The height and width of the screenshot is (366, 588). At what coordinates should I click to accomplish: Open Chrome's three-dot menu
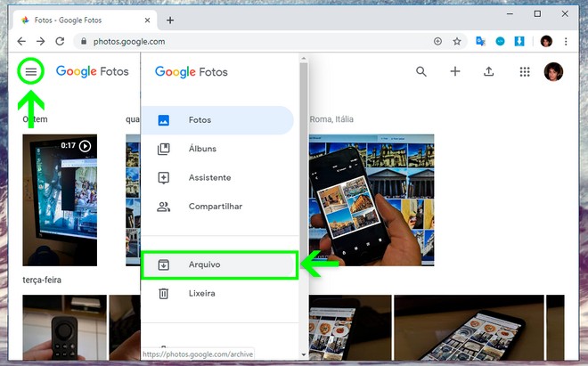pos(566,41)
